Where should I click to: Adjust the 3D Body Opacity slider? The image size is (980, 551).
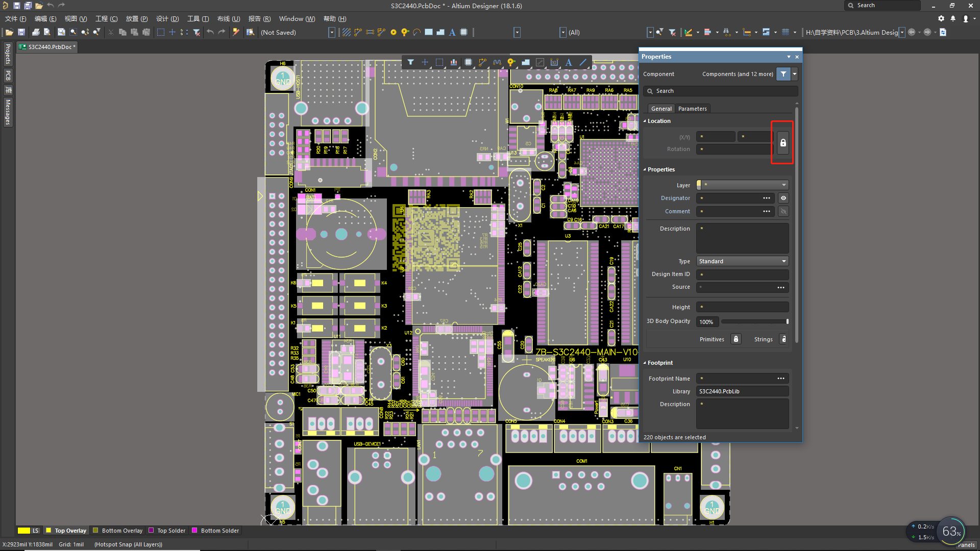coord(755,321)
